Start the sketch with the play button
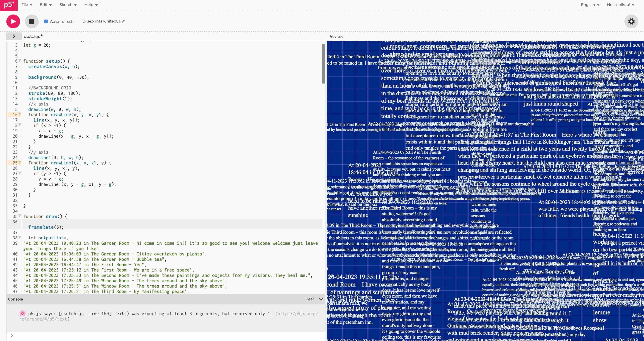The image size is (644, 341). coord(13,21)
